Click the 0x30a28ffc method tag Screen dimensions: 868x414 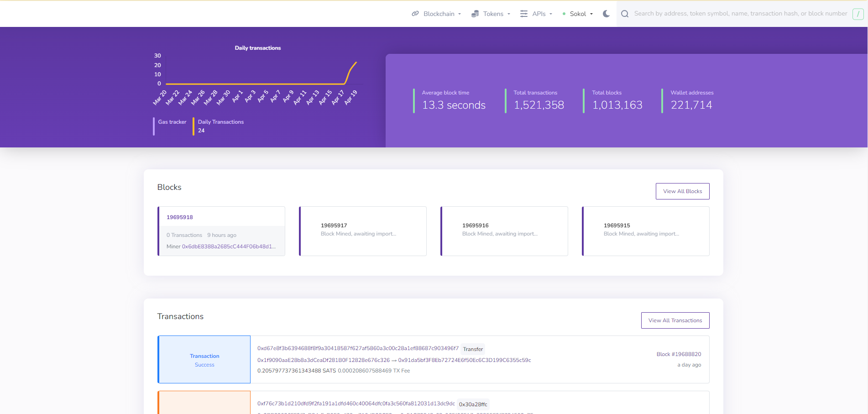pyautogui.click(x=473, y=404)
